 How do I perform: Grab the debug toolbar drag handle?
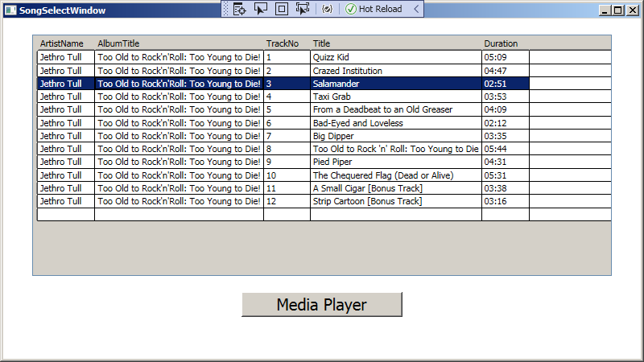tap(225, 9)
